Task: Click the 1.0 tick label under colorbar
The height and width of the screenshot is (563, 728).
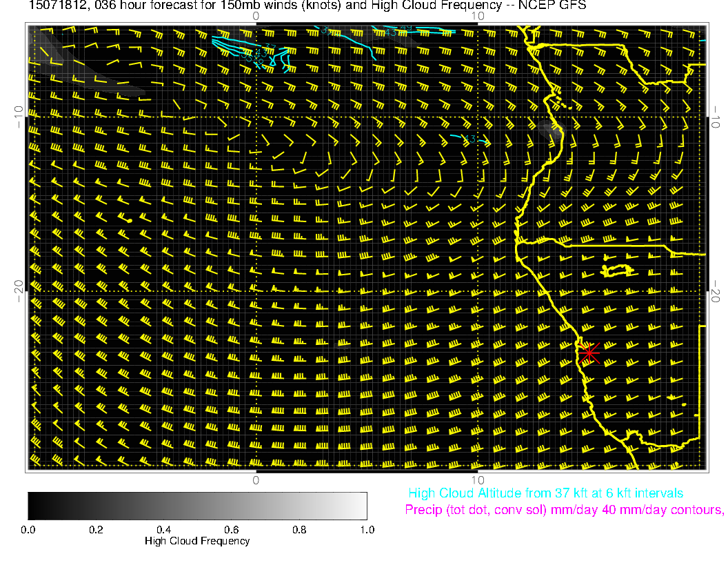Action: [x=367, y=530]
